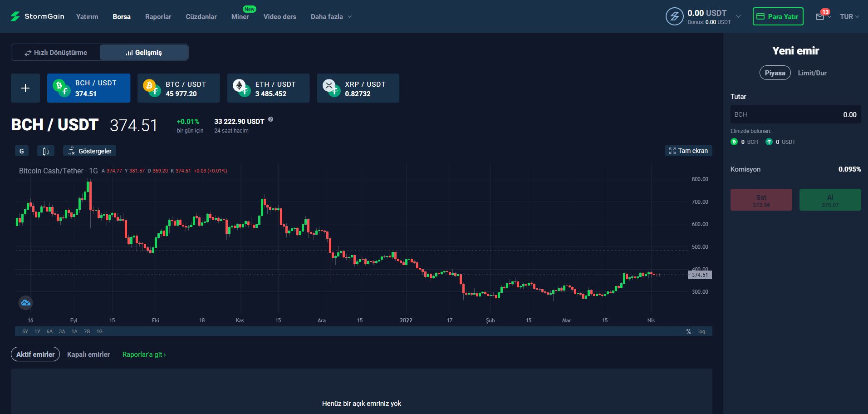Set chart range to 1A
This screenshot has width=868, height=414.
pyautogui.click(x=74, y=331)
